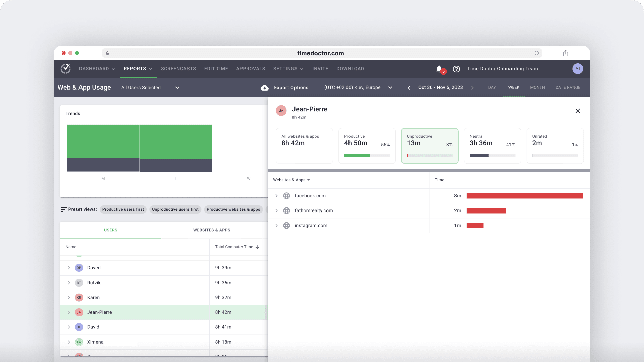Open the help question mark icon
This screenshot has height=362, width=644.
point(456,69)
